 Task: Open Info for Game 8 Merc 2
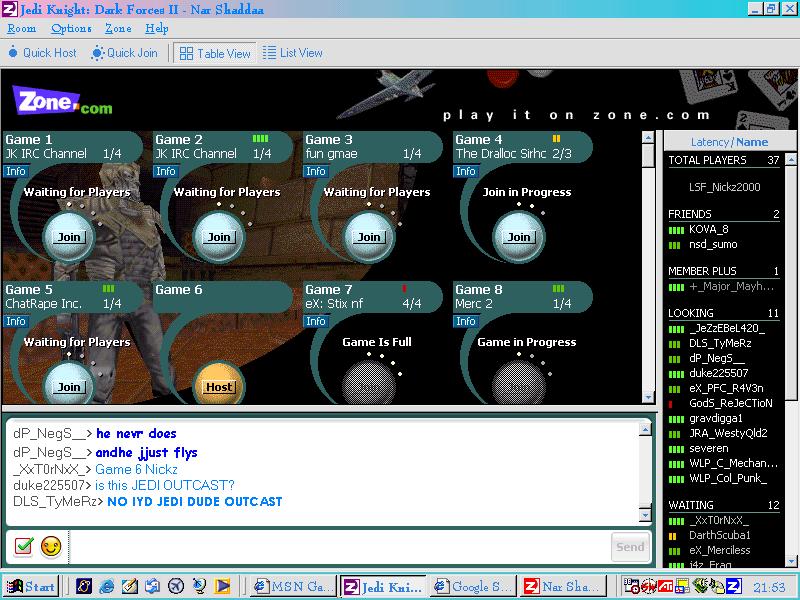click(x=465, y=321)
